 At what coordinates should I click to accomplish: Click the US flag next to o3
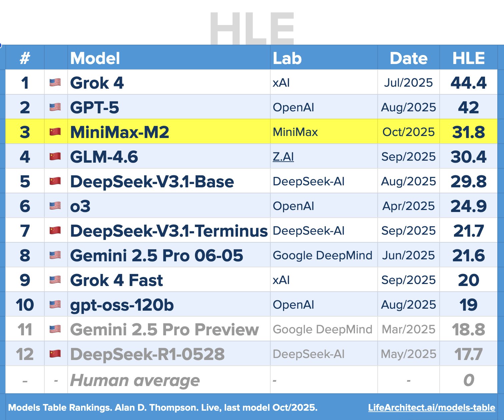55,206
